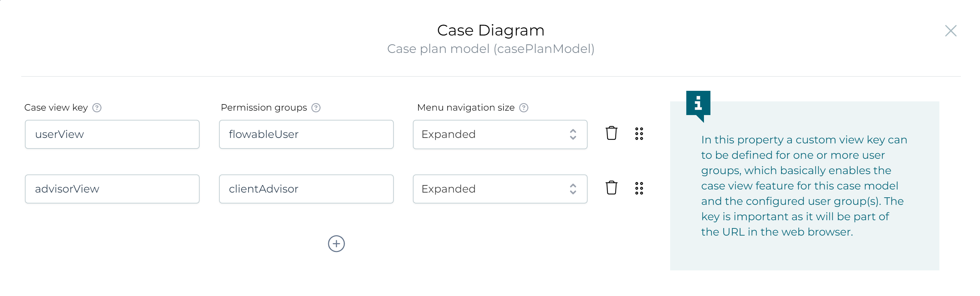Screen dimensions: 980x296
Task: Click the custom view key description text
Action: click(803, 186)
